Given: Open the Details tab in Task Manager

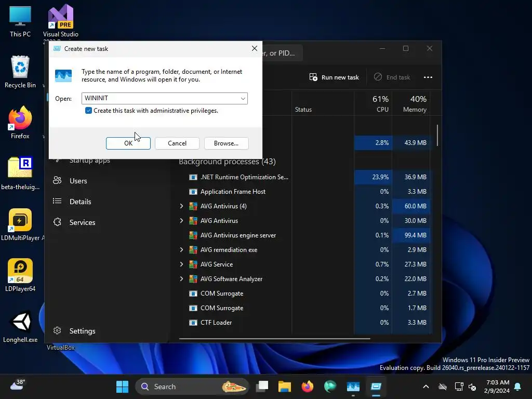Looking at the screenshot, I should pos(80,202).
